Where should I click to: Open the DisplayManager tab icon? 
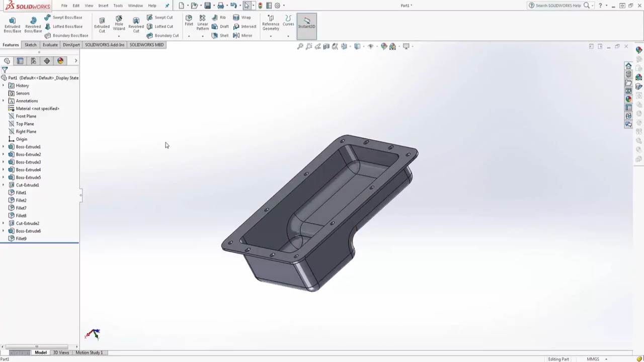[x=60, y=61]
